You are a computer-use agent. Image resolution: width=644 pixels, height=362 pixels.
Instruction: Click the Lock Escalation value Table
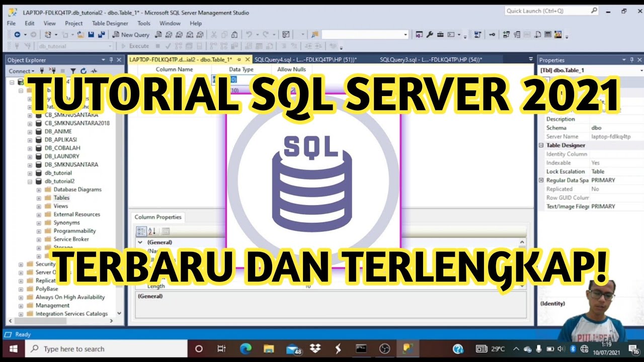pyautogui.click(x=598, y=171)
